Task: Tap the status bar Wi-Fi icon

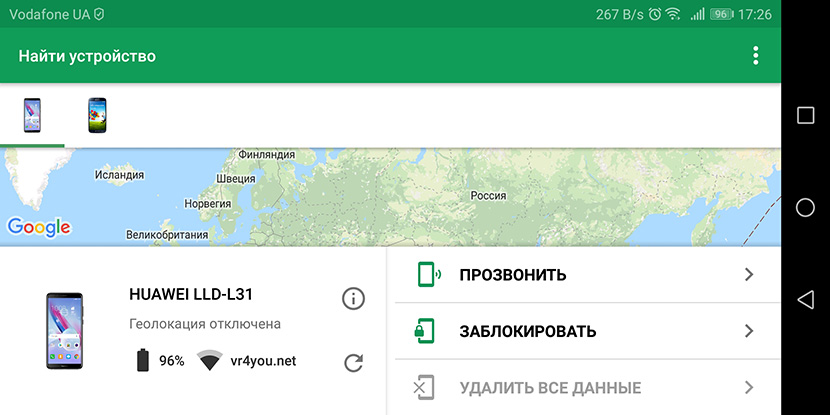Action: tap(673, 14)
